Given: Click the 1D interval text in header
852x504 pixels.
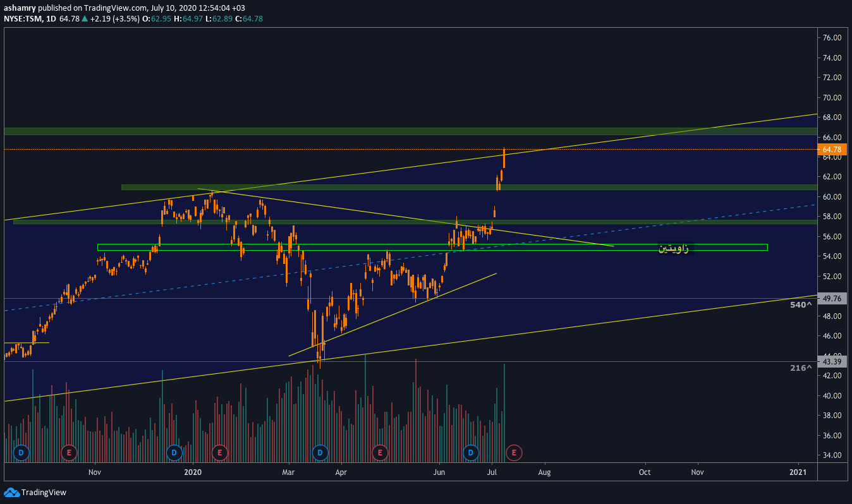Looking at the screenshot, I should (51, 19).
